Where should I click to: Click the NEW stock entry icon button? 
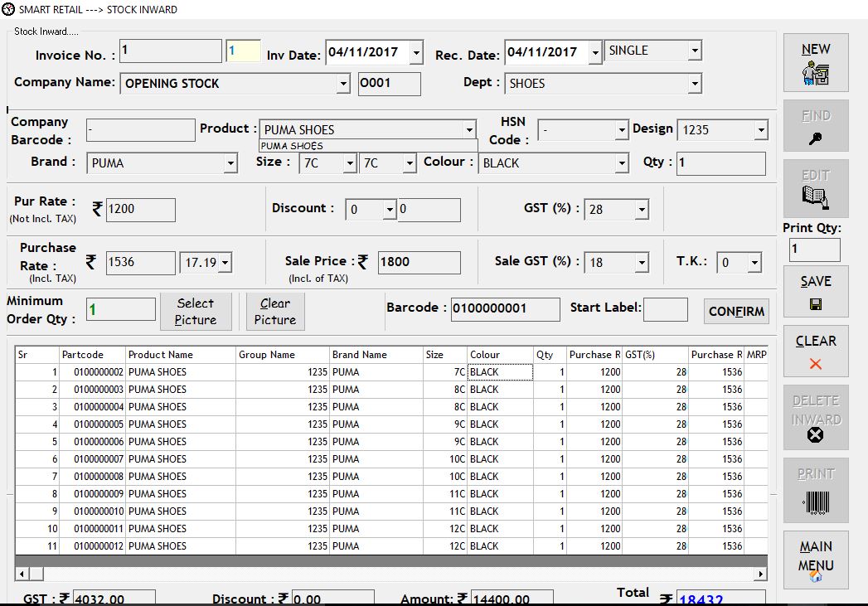816,62
